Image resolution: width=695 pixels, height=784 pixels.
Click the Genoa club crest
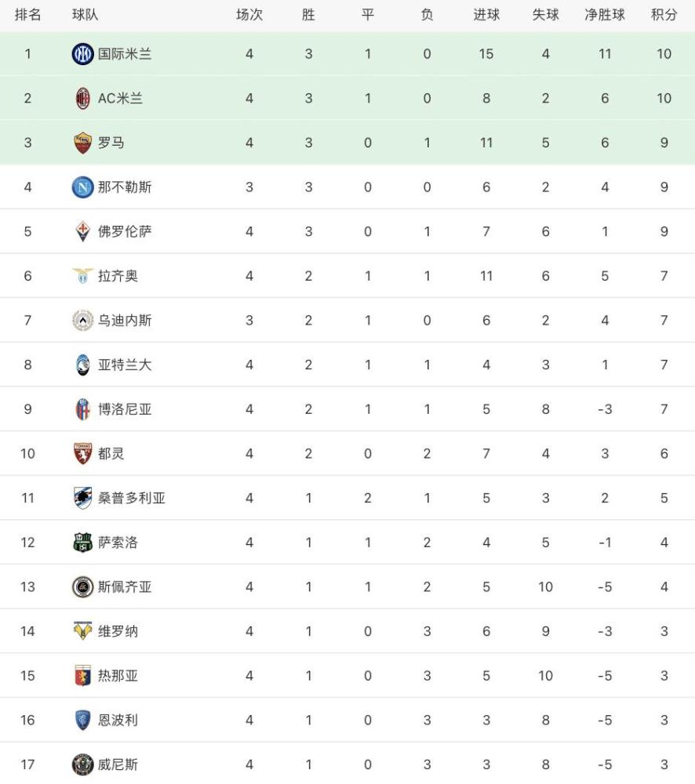(82, 676)
